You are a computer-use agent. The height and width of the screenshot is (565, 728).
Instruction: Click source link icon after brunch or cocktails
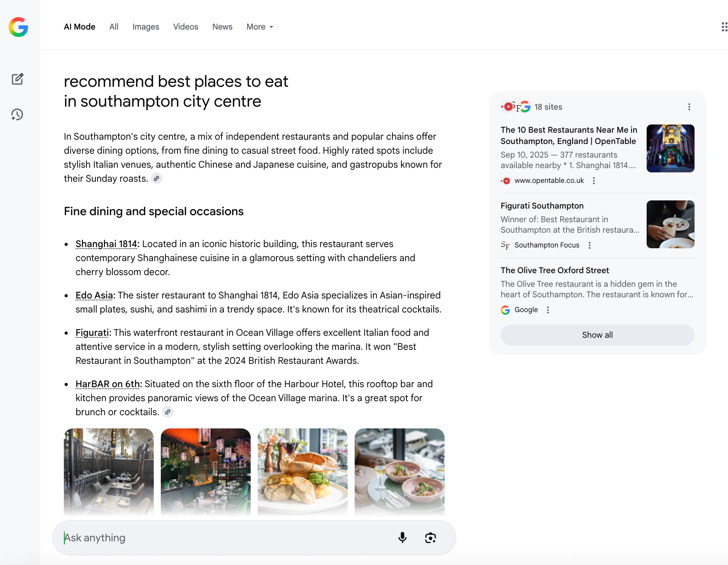coord(168,412)
